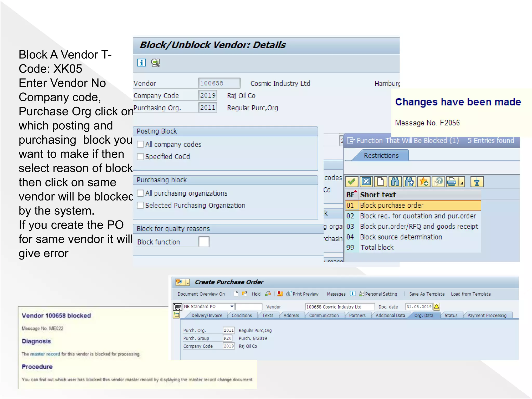Click the pin/technical info icon in popup toolbar
Image resolution: width=532 pixels, height=399 pixels.
point(477,182)
